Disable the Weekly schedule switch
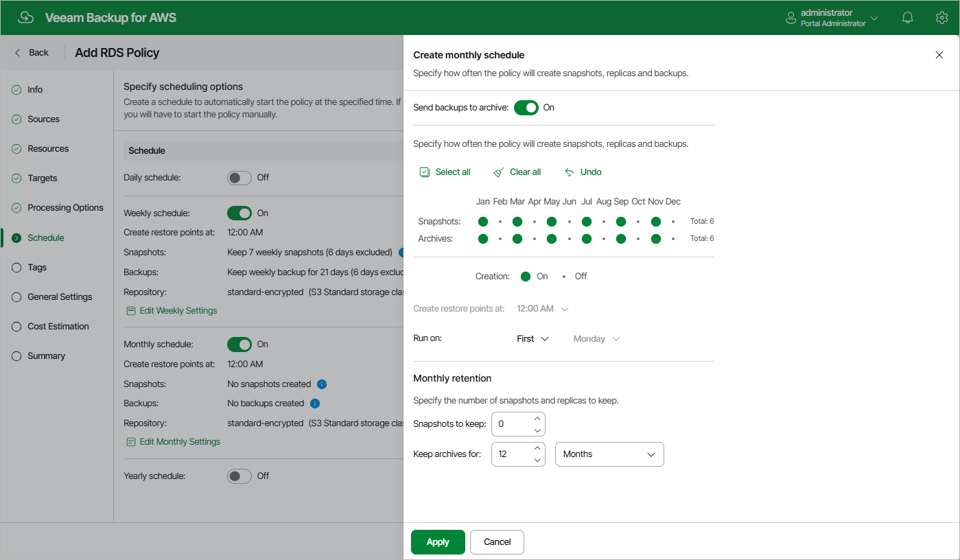The image size is (960, 560). coord(239,213)
